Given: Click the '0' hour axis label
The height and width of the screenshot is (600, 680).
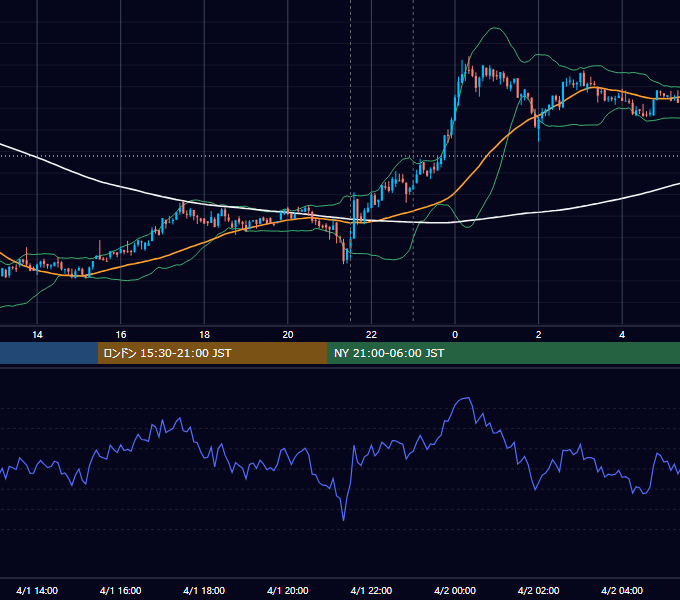Looking at the screenshot, I should [455, 335].
